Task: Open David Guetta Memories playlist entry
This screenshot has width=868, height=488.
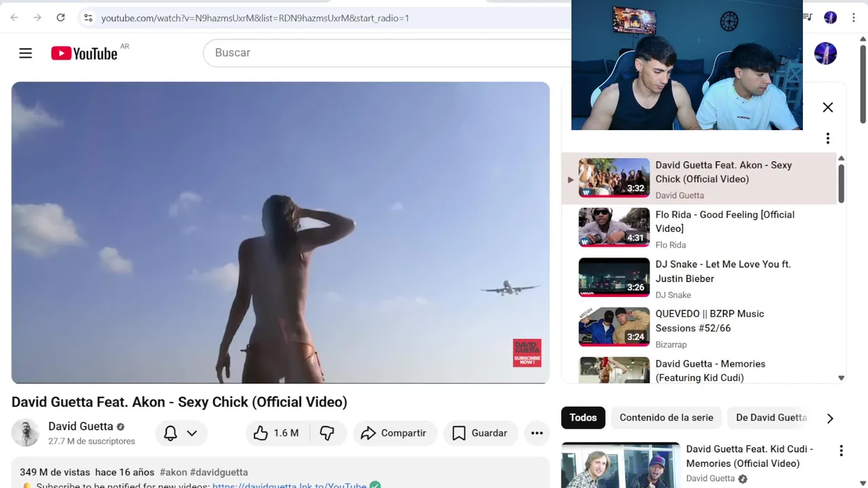Action: coord(698,370)
